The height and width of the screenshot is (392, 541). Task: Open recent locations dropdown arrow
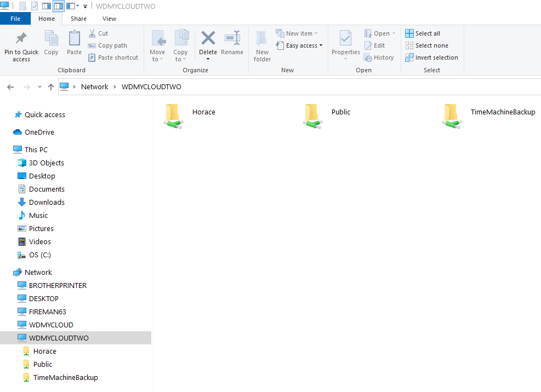39,87
